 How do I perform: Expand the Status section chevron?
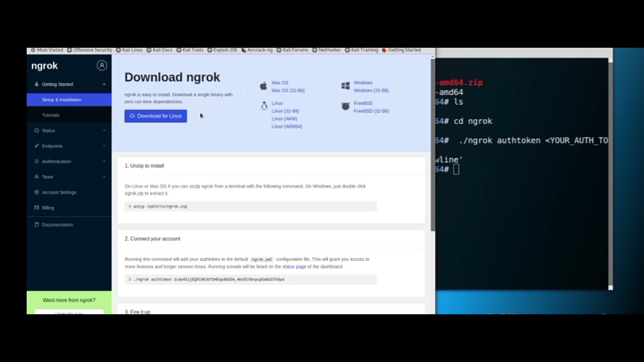[104, 131]
